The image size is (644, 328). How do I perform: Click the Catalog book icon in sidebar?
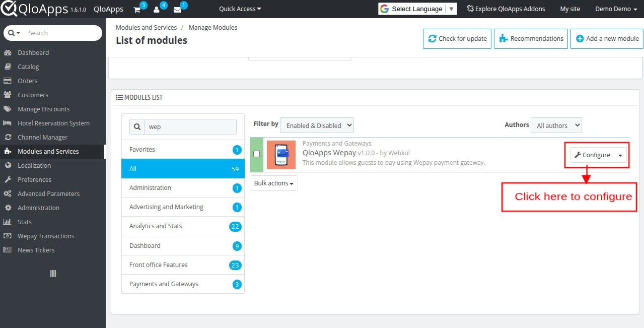tap(8, 67)
